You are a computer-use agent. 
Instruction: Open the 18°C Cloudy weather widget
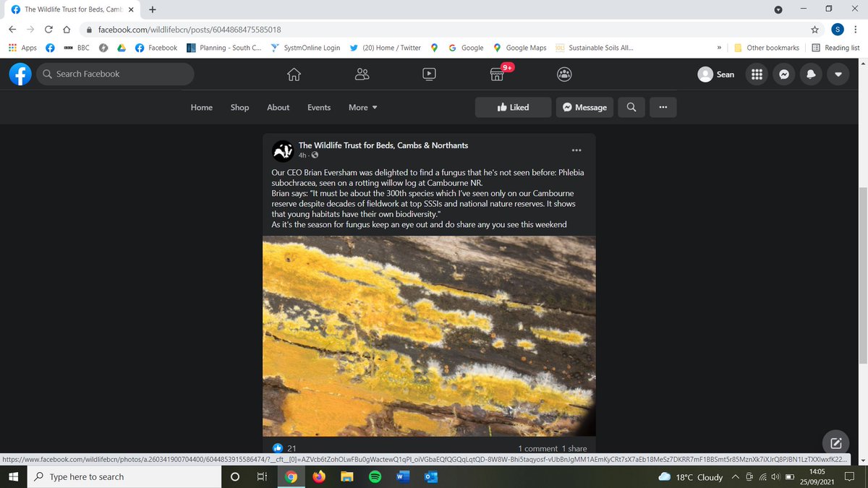[x=690, y=476]
